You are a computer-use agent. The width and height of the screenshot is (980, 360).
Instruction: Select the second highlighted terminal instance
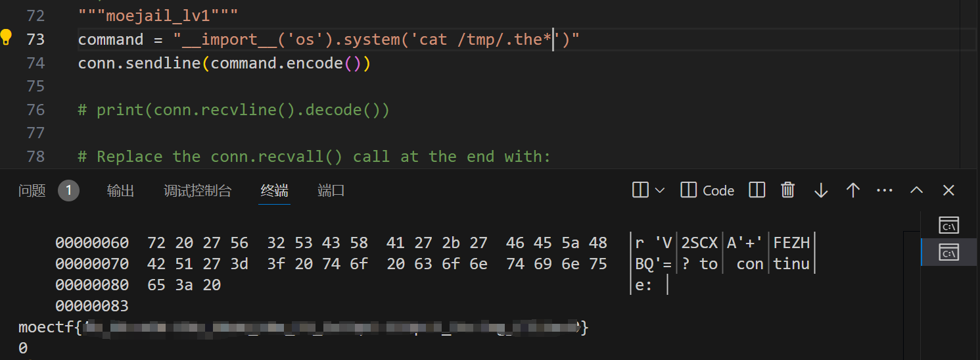click(948, 252)
